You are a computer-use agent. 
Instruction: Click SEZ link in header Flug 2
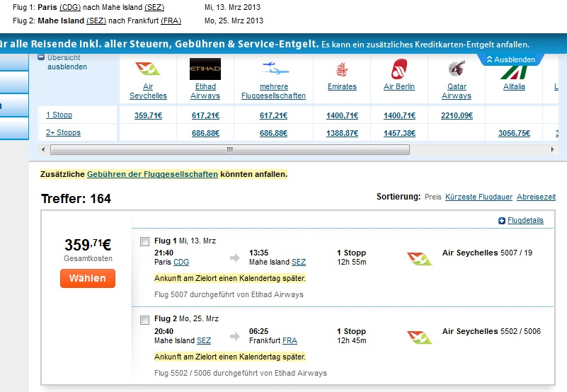pos(96,21)
